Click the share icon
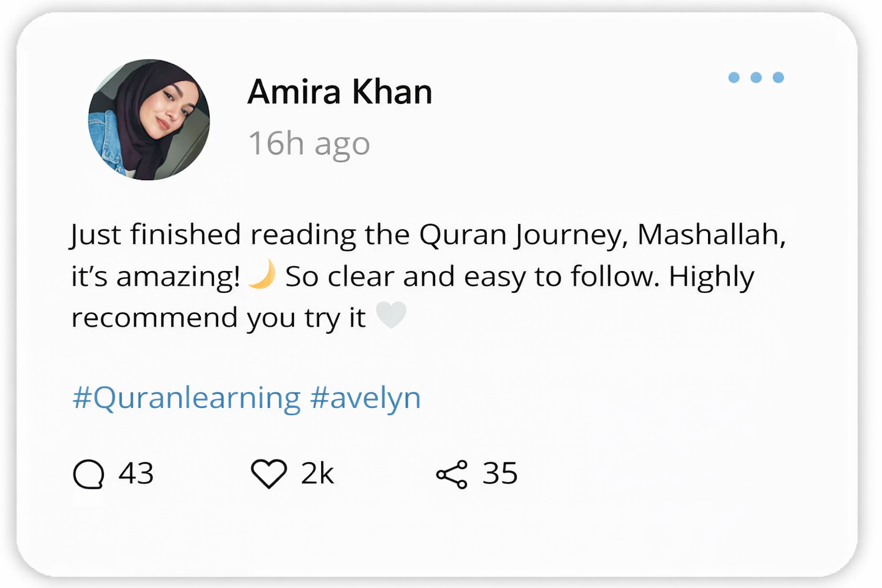 [x=452, y=475]
